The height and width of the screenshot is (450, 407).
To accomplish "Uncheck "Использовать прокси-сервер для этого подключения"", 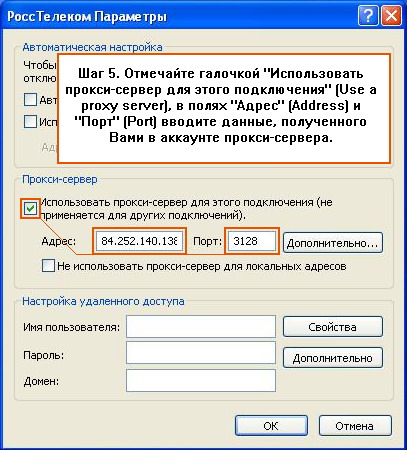I will 31,209.
